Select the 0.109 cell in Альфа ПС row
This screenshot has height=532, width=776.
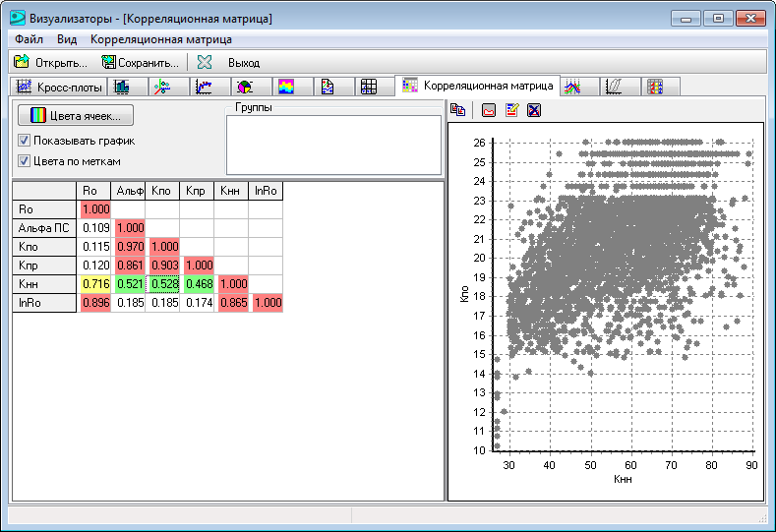[x=95, y=227]
